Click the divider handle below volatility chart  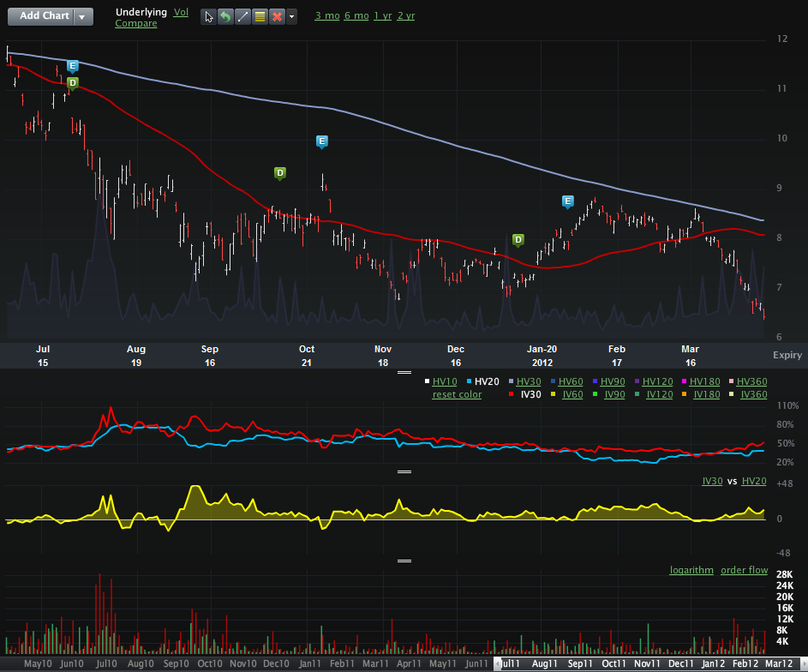pos(404,471)
